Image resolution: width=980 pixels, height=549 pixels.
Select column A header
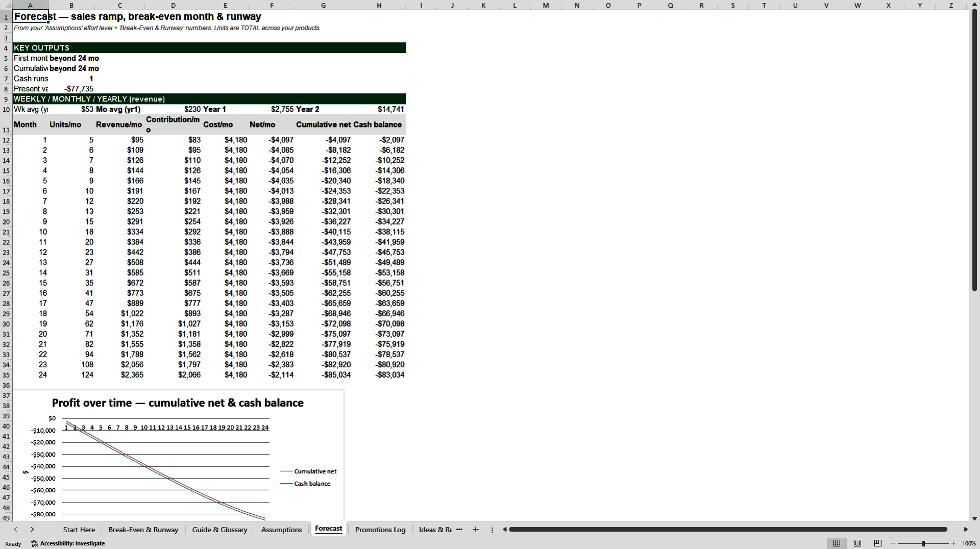[x=30, y=5]
